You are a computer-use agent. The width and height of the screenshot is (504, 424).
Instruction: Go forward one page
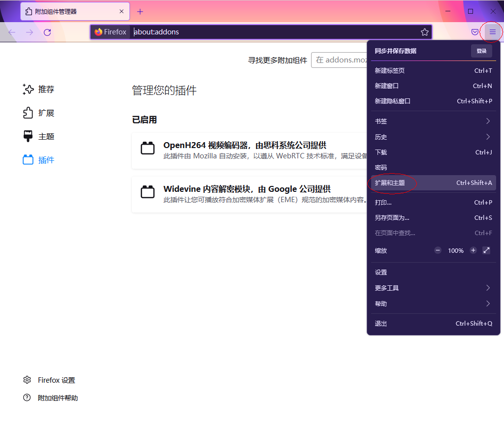pyautogui.click(x=30, y=32)
